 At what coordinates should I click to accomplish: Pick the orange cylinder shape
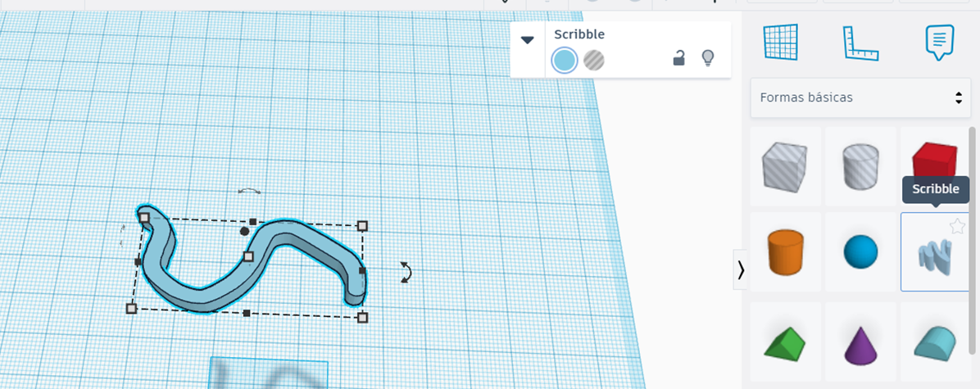pyautogui.click(x=785, y=251)
